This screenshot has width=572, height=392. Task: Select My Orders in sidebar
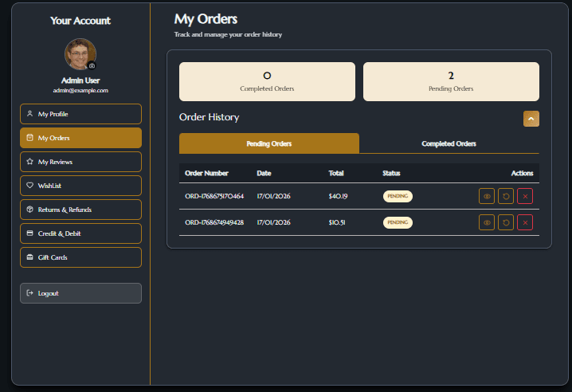80,138
